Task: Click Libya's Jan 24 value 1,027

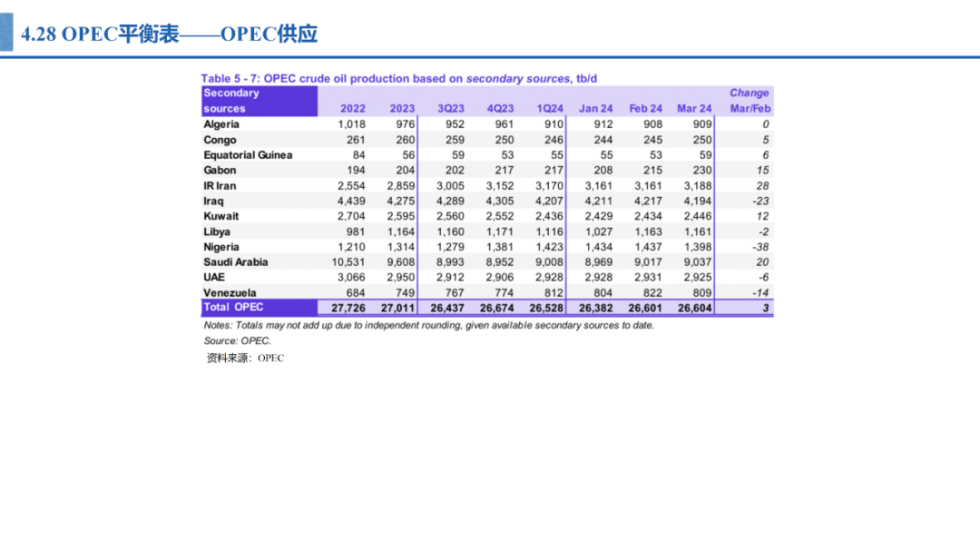Action: pyautogui.click(x=599, y=232)
